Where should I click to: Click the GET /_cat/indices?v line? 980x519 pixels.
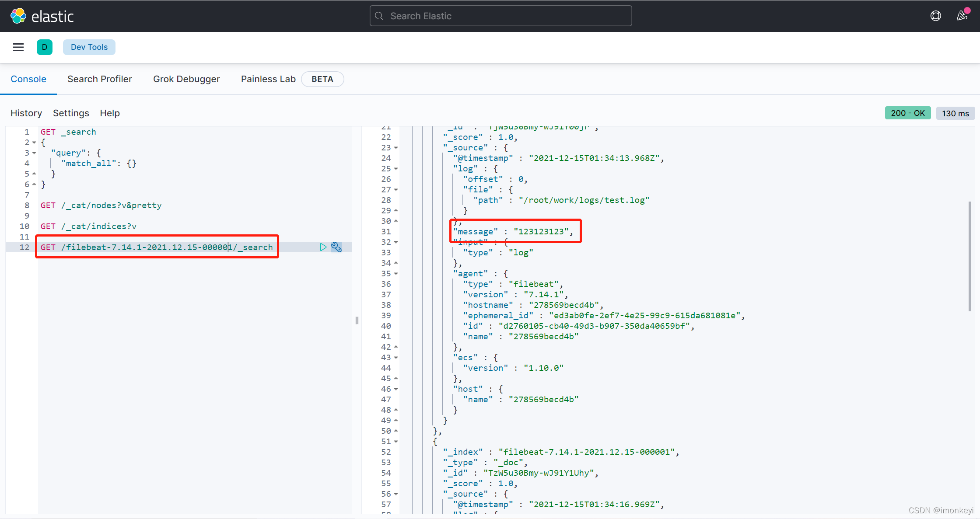[x=88, y=226]
